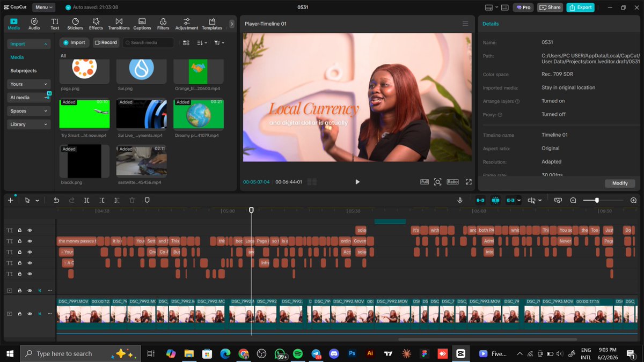Select Subprojects in the sidebar
This screenshot has height=362, width=644.
pos(24,71)
